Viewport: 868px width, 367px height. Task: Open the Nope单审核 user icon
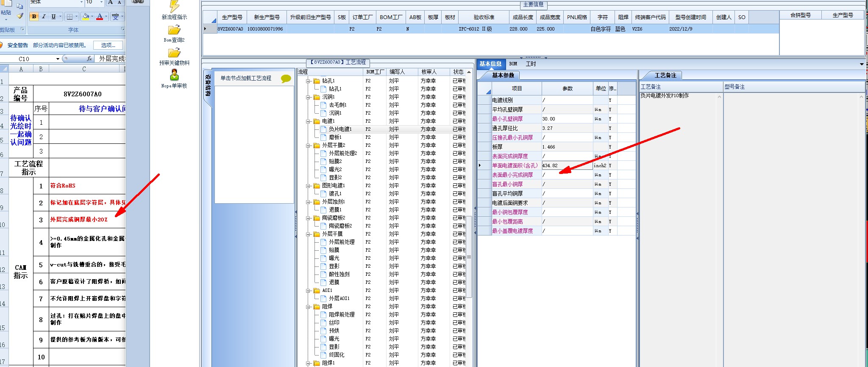174,75
